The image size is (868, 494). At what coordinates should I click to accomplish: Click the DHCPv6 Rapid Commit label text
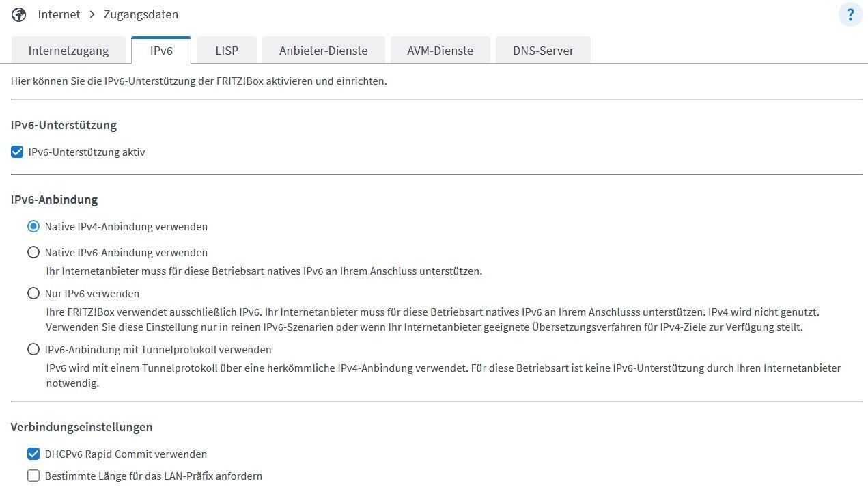(x=126, y=454)
